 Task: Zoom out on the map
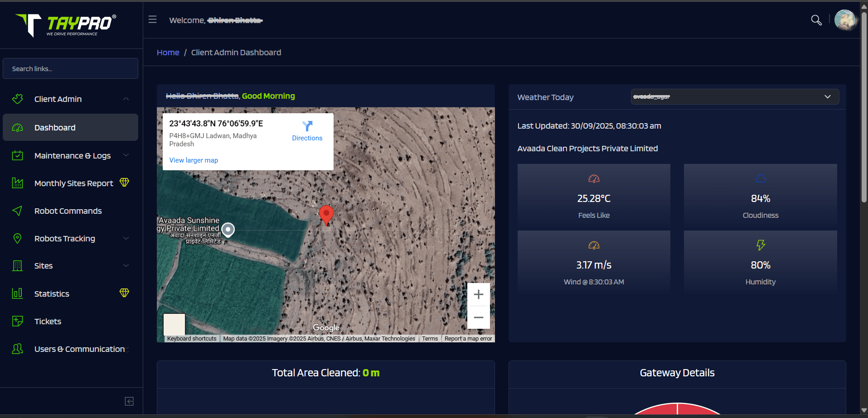click(x=478, y=317)
